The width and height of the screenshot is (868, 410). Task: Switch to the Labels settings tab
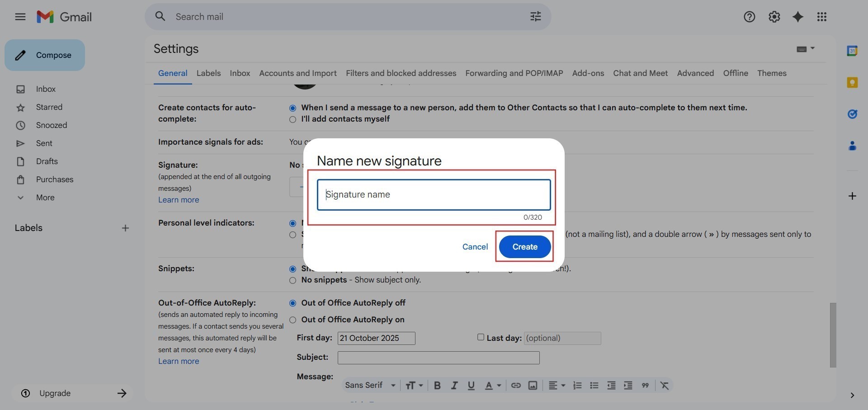pos(208,73)
